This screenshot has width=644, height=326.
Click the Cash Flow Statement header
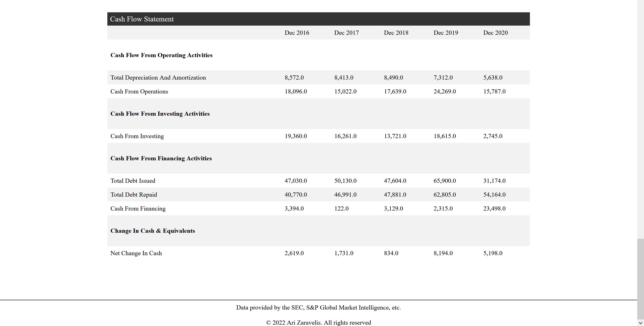(x=142, y=19)
